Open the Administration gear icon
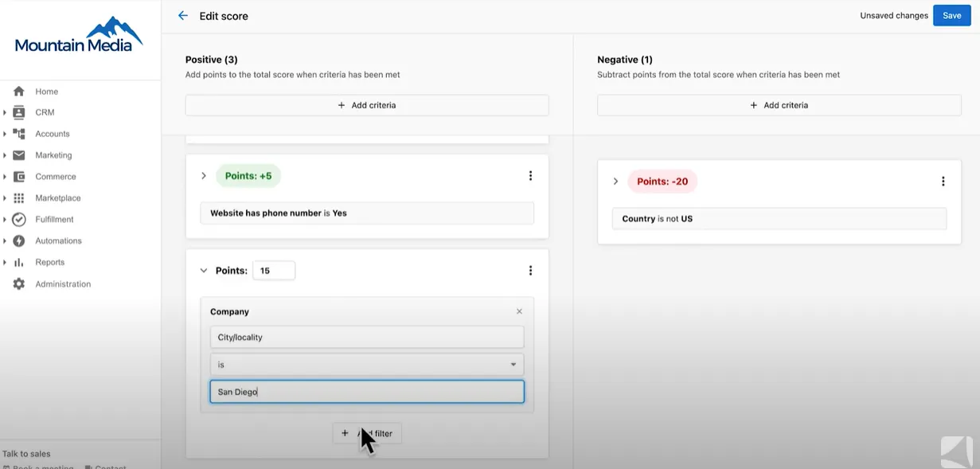This screenshot has height=469, width=980. click(x=18, y=283)
